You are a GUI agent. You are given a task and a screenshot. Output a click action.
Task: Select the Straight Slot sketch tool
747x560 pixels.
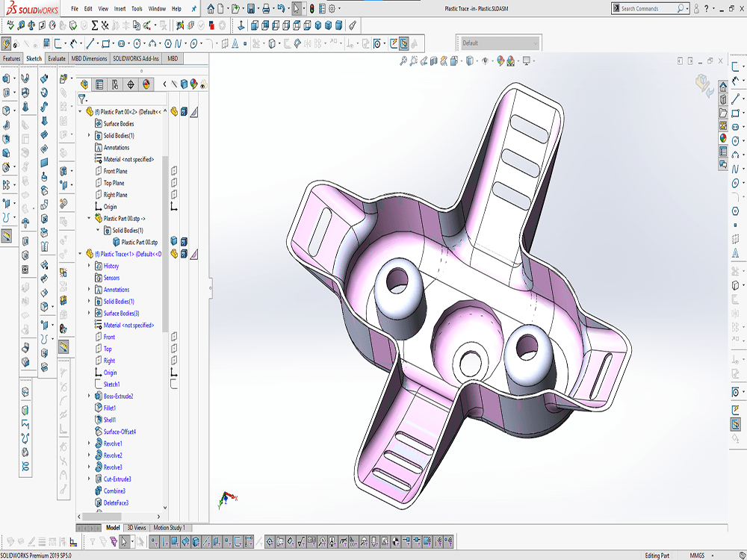(x=122, y=44)
